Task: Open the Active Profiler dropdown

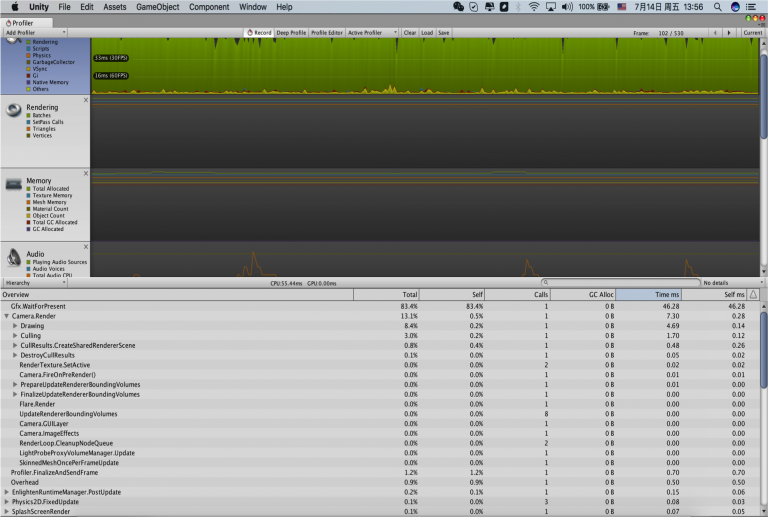Action: click(x=372, y=33)
